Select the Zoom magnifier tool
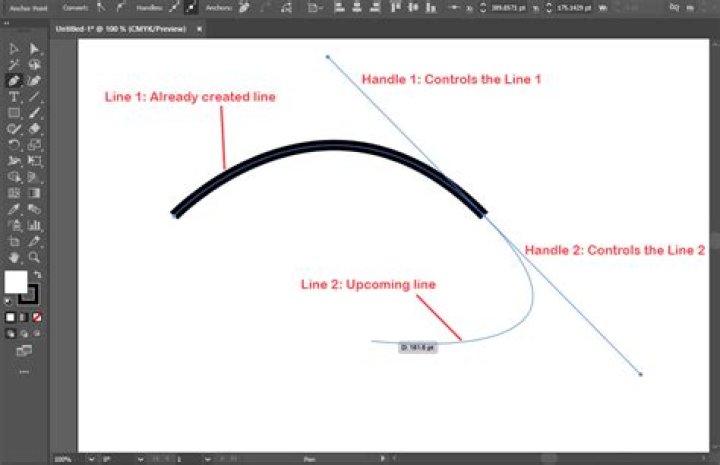The height and width of the screenshot is (465, 720). pos(35,257)
